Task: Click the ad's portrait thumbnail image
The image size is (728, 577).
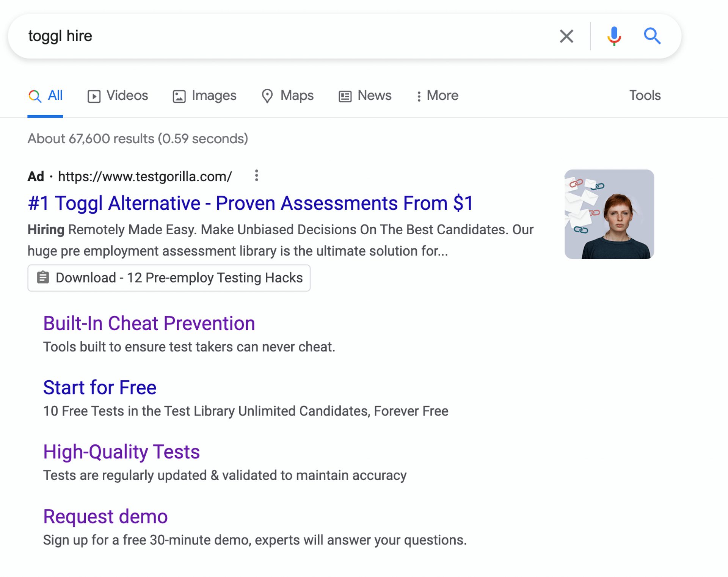Action: click(x=609, y=214)
